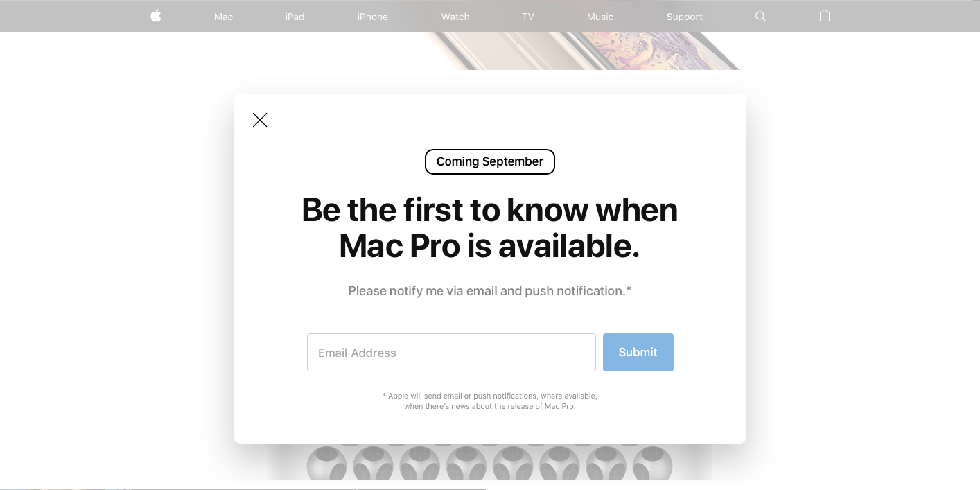Click the Mac Pro grille image below dialog

489,462
